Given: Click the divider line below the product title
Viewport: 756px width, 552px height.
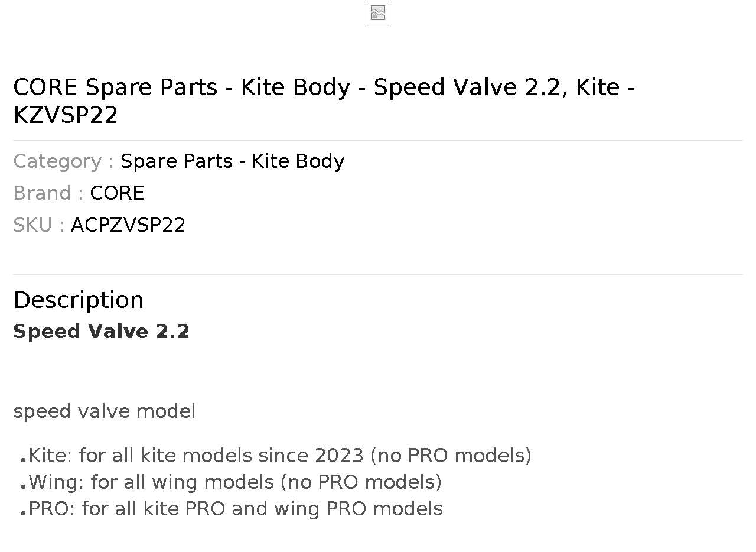Looking at the screenshot, I should (378, 140).
